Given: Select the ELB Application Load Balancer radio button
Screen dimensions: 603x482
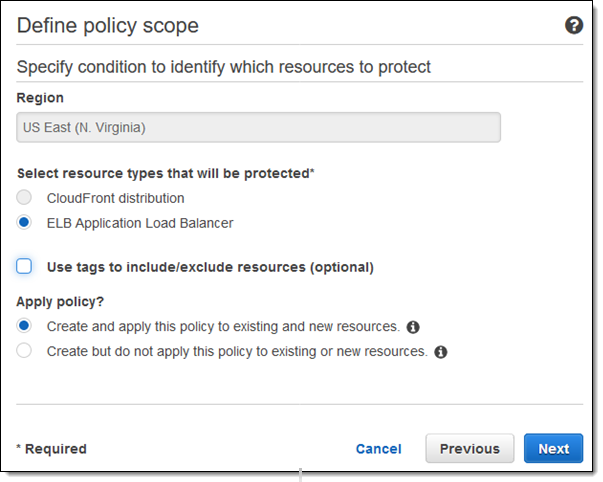Looking at the screenshot, I should [25, 223].
